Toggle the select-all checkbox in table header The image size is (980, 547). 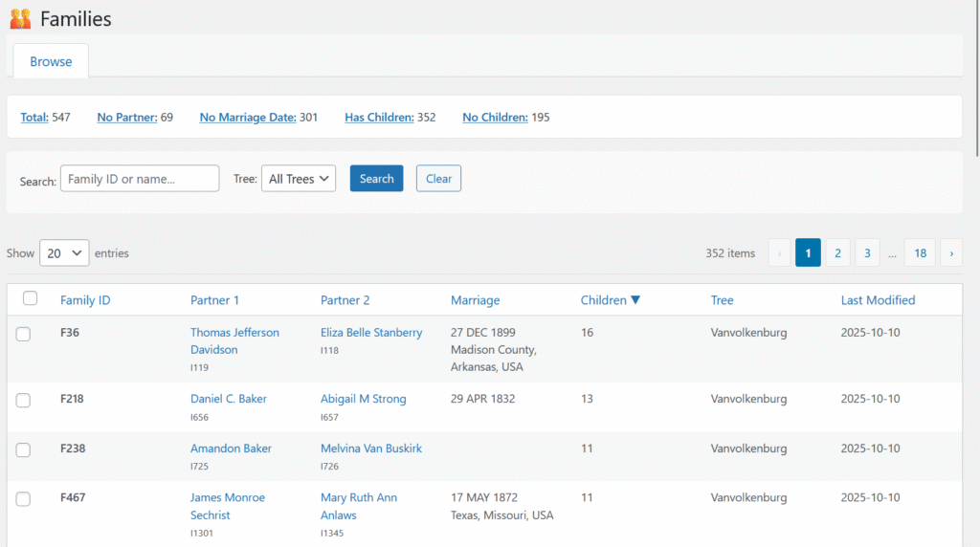pos(30,298)
